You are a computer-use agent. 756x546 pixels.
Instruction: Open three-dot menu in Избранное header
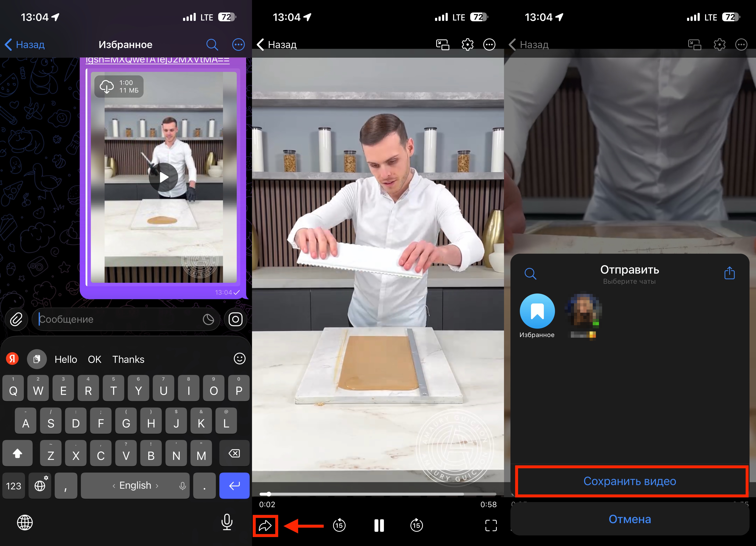coord(238,44)
